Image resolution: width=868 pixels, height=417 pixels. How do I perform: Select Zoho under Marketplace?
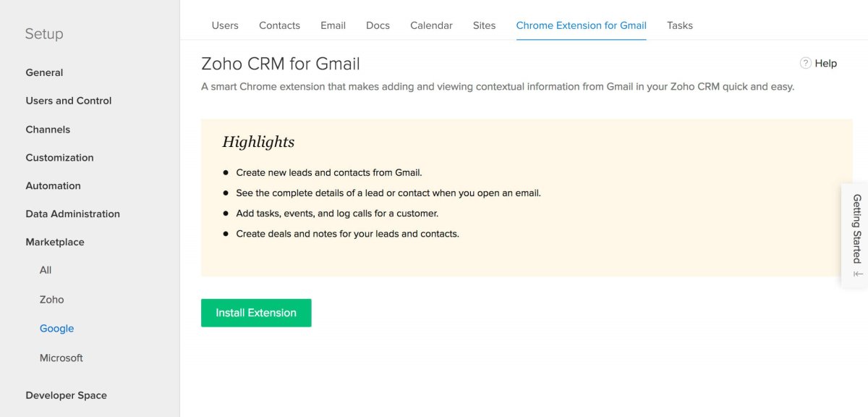pyautogui.click(x=52, y=300)
